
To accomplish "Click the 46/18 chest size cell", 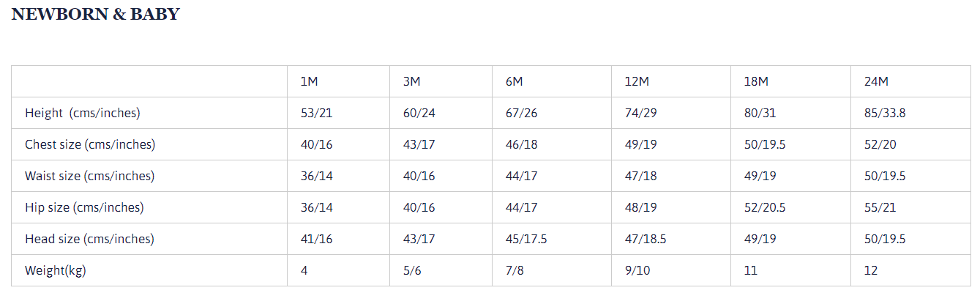I will click(x=521, y=144).
